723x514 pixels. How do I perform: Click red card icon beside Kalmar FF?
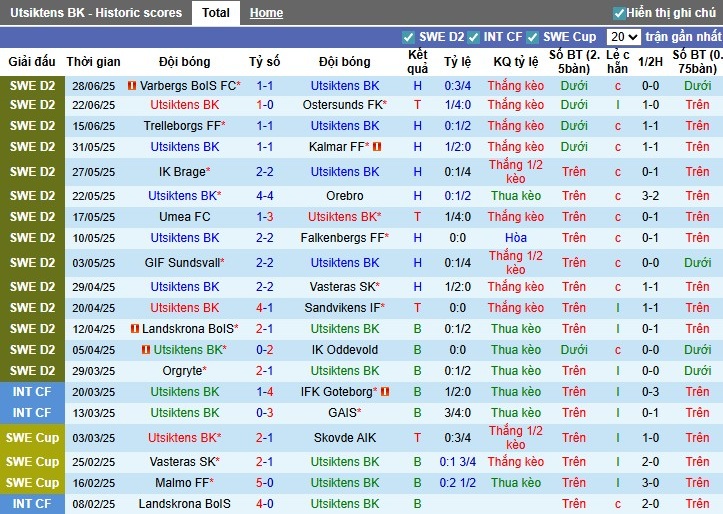click(x=377, y=147)
